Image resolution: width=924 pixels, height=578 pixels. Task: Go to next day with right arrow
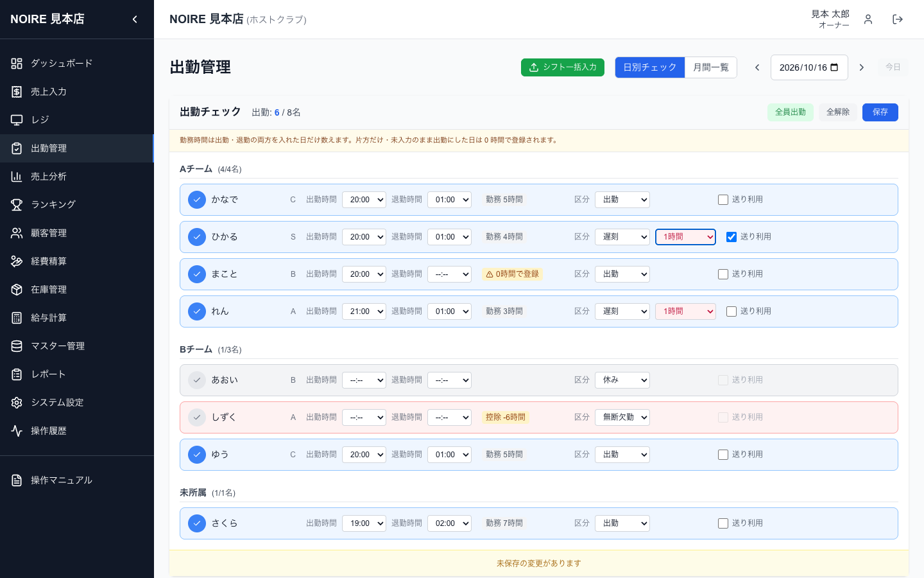[862, 67]
